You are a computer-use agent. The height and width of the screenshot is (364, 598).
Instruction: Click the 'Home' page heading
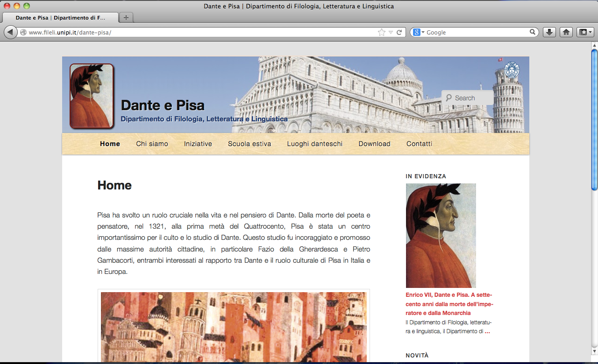(x=114, y=185)
